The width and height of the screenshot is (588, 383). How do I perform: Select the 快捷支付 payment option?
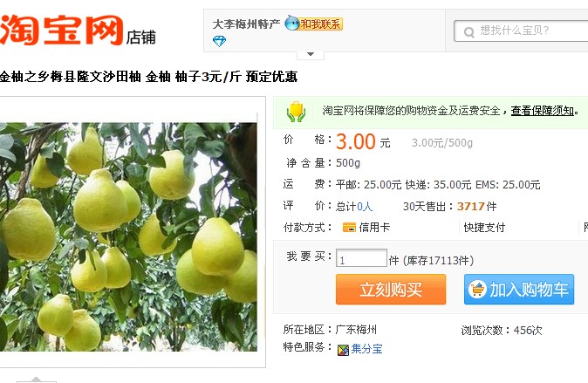484,228
